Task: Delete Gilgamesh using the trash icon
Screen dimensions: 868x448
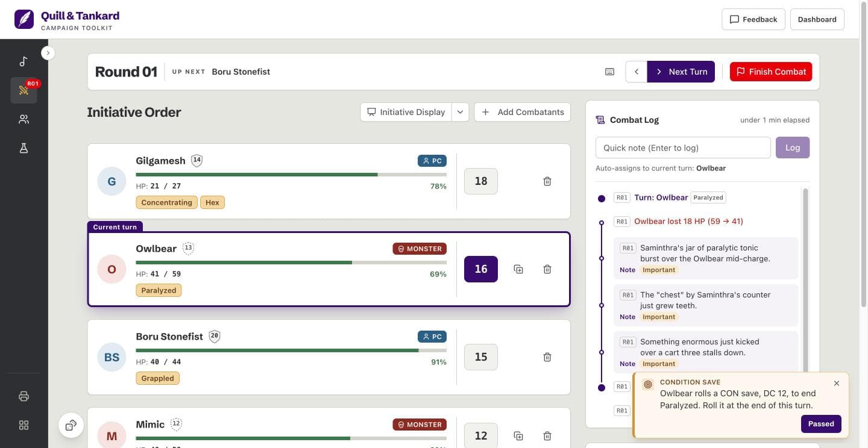Action: 547,181
